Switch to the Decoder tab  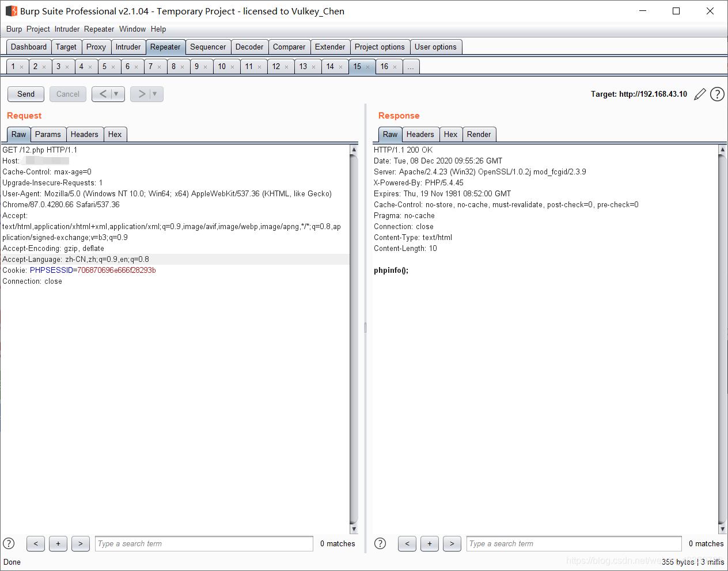249,47
